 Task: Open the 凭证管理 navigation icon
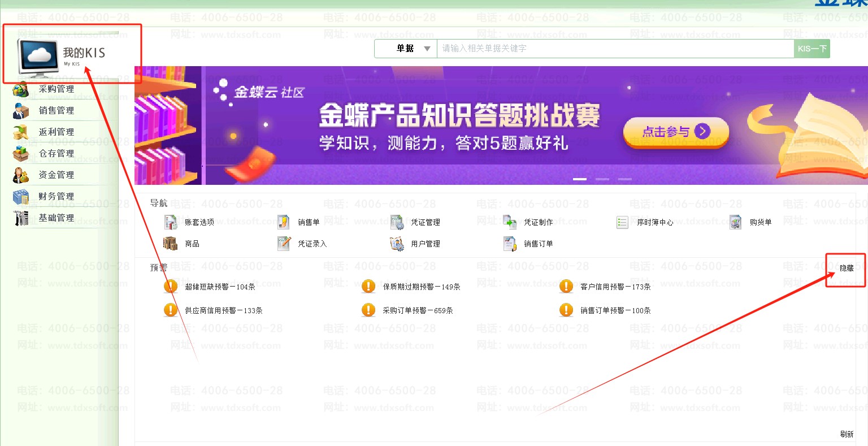tap(397, 222)
